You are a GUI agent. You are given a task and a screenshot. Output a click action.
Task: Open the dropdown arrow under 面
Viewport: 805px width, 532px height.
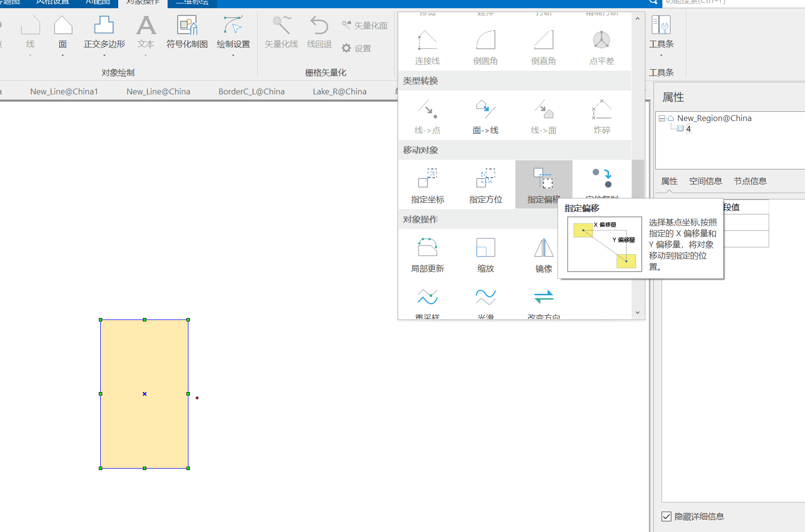(x=63, y=56)
